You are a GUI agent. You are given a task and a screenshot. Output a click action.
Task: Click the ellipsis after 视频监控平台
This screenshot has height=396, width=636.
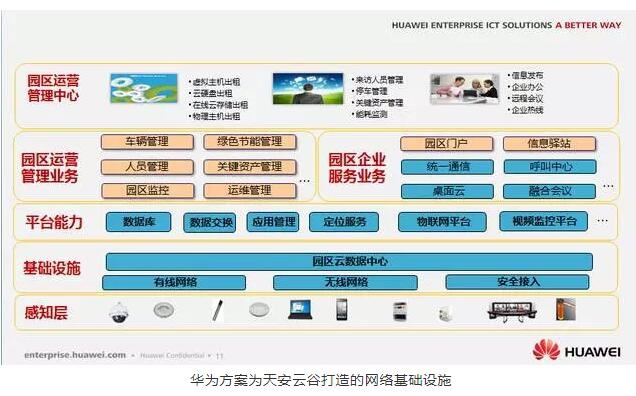[603, 221]
